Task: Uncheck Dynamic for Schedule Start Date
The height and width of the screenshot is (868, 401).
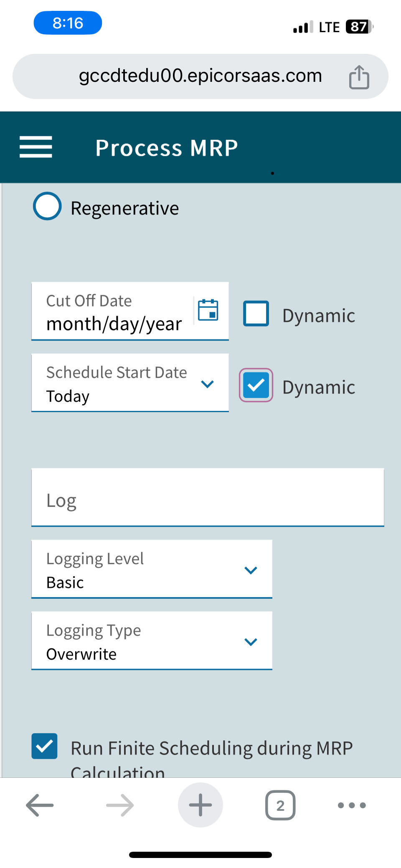Action: [x=256, y=385]
